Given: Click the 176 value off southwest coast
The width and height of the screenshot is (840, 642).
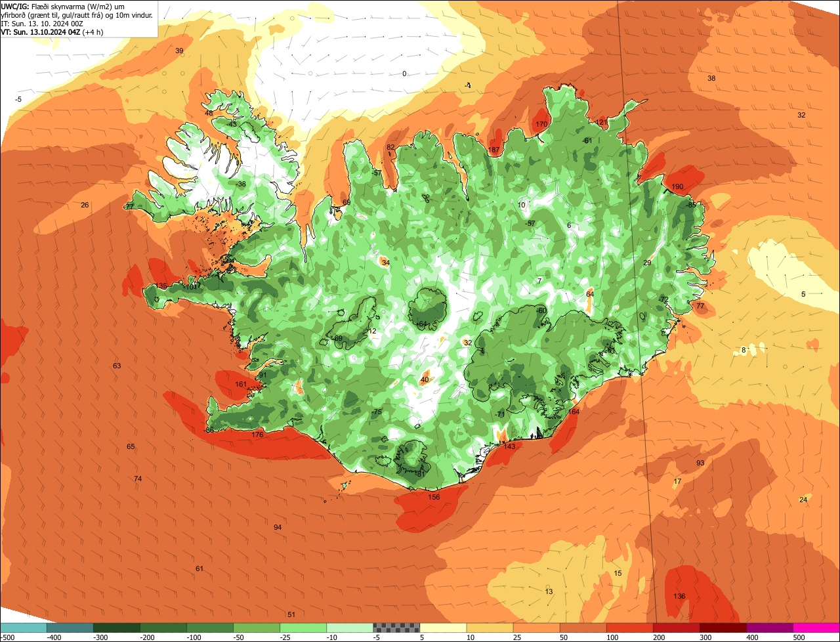Looking at the screenshot, I should (x=257, y=435).
